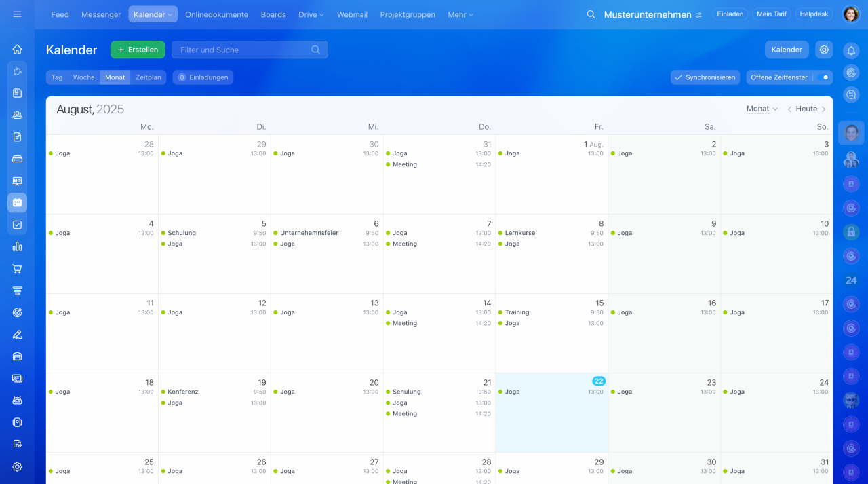
Task: Click the Synchronisieren checkmark button
Action: pyautogui.click(x=705, y=77)
